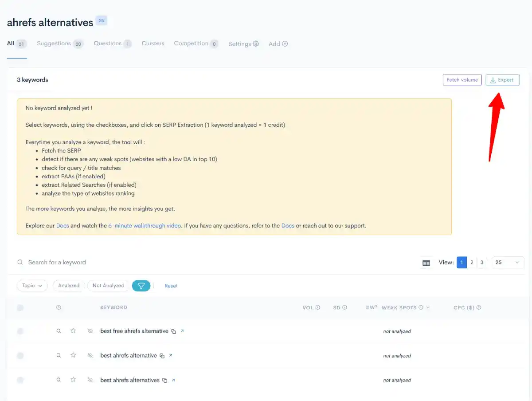
Task: Switch to the Clusters tab
Action: pyautogui.click(x=153, y=43)
